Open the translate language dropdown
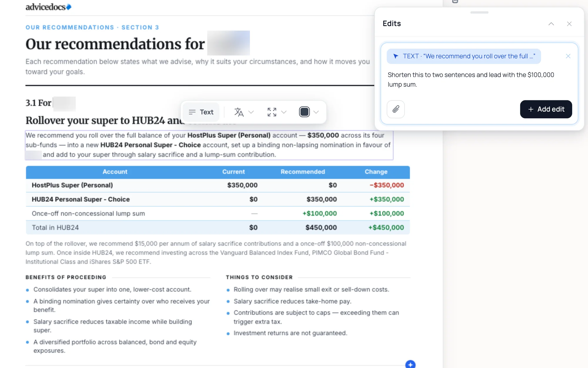Screen dimensions: 588x368 tap(251, 112)
